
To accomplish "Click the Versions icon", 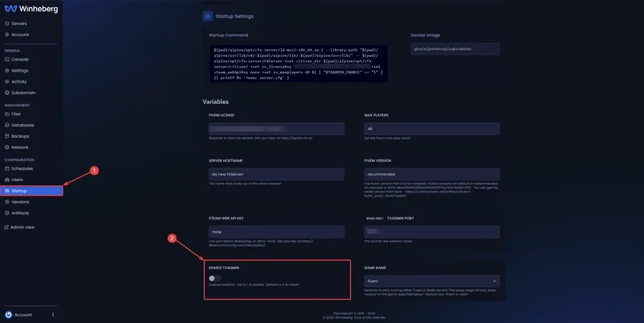I will pos(7,201).
